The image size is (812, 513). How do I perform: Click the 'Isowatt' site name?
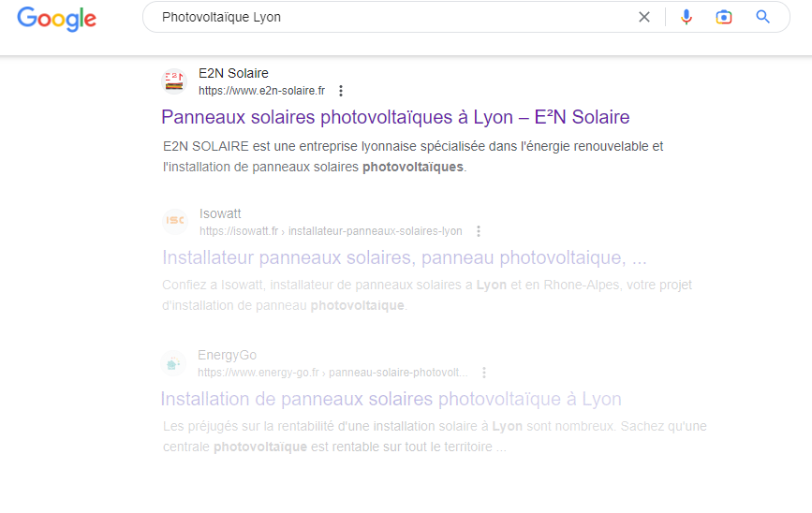(x=220, y=213)
